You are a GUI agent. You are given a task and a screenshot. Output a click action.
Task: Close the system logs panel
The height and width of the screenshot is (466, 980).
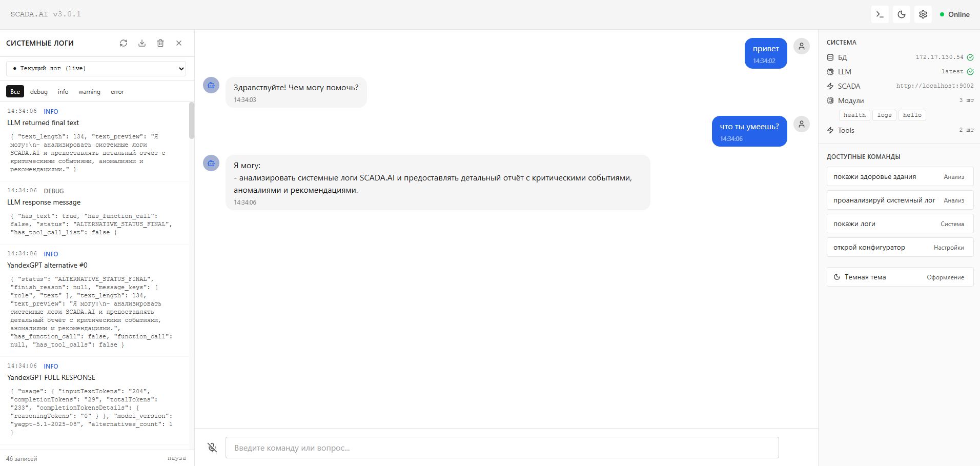[179, 43]
